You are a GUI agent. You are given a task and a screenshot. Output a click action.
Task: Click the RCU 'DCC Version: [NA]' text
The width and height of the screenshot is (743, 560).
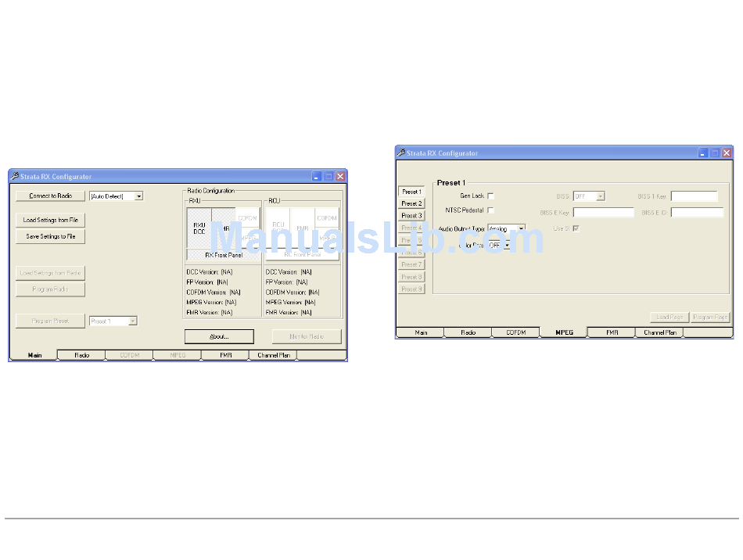point(289,272)
